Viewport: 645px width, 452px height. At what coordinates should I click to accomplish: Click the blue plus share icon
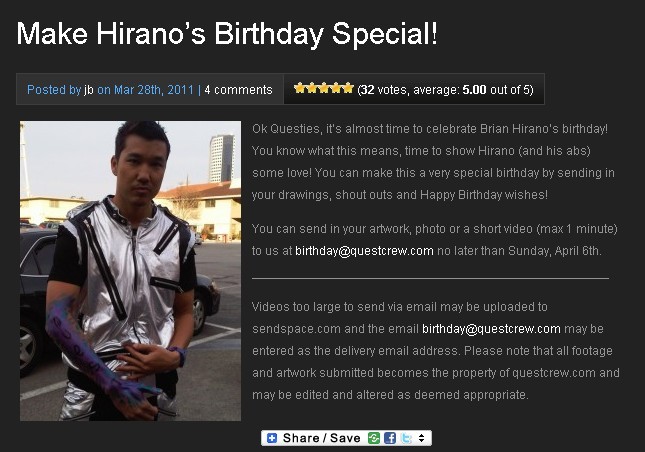[272, 438]
